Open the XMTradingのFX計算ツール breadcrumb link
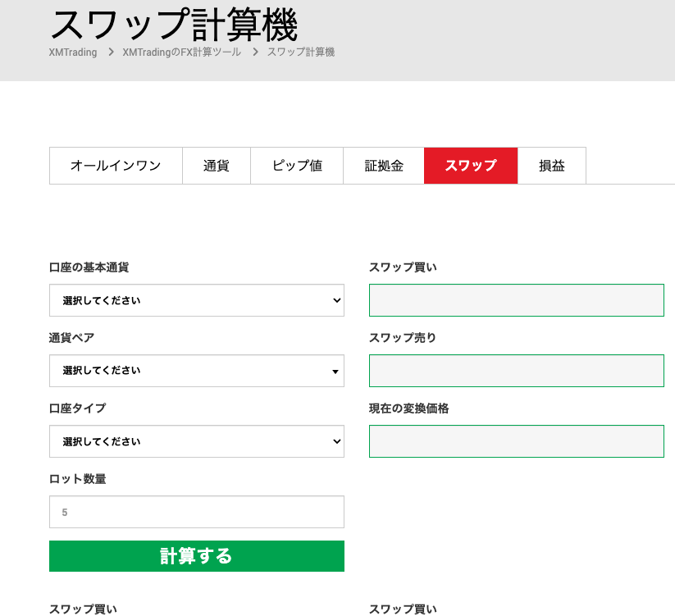The width and height of the screenshot is (675, 616). pyautogui.click(x=181, y=52)
